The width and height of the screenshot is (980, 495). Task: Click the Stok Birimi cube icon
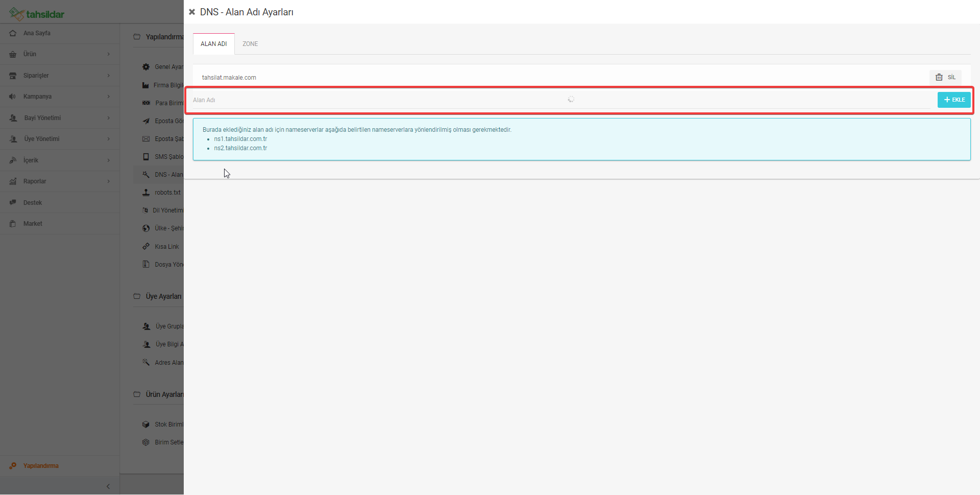tap(146, 425)
